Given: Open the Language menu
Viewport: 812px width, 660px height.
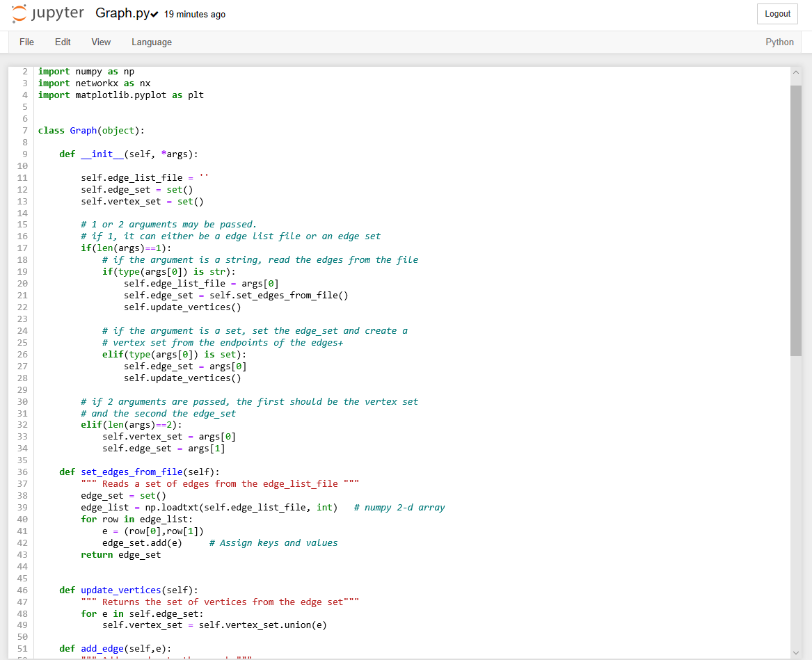Looking at the screenshot, I should coord(152,42).
